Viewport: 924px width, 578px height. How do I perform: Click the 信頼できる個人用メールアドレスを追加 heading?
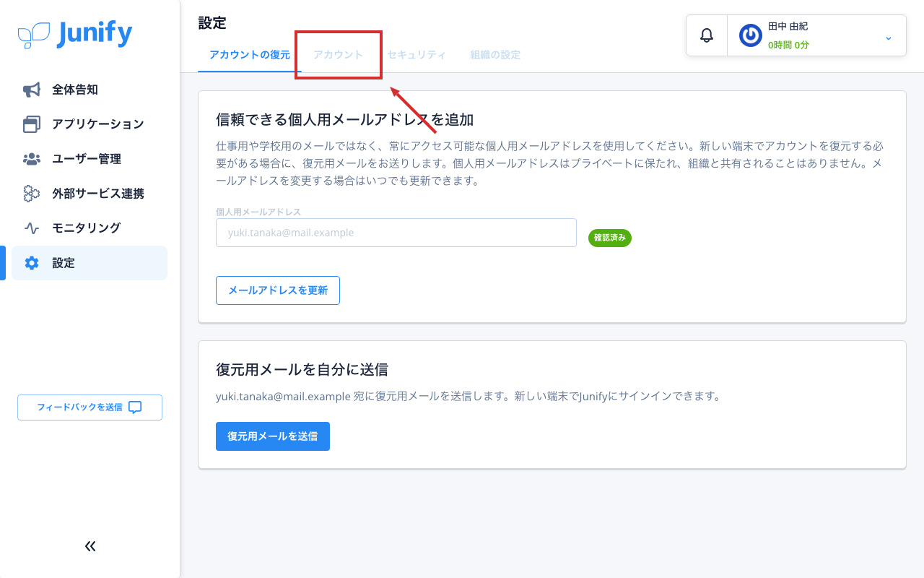click(344, 119)
